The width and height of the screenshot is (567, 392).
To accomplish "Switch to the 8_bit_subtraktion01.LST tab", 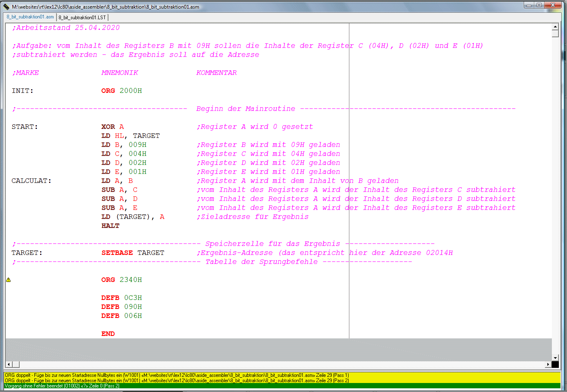I will point(82,17).
